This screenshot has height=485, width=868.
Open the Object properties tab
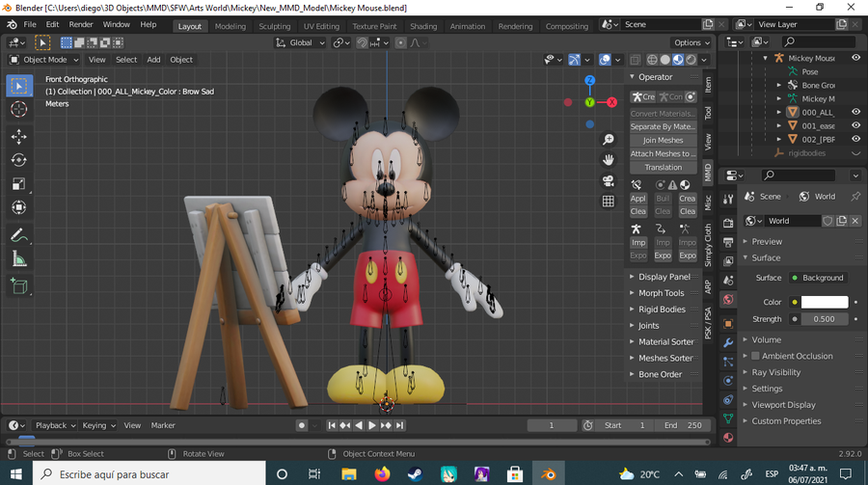point(728,324)
